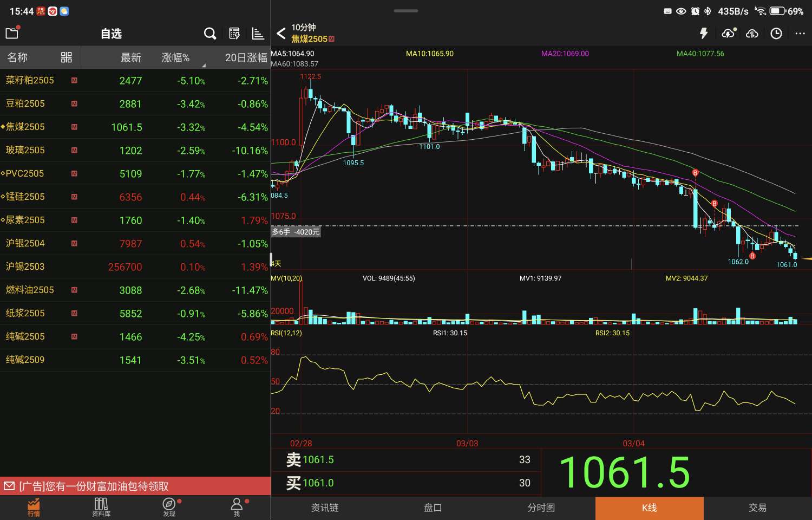Select 尿素2505 in watchlist
Viewport: 812px width, 520px height.
pos(135,220)
